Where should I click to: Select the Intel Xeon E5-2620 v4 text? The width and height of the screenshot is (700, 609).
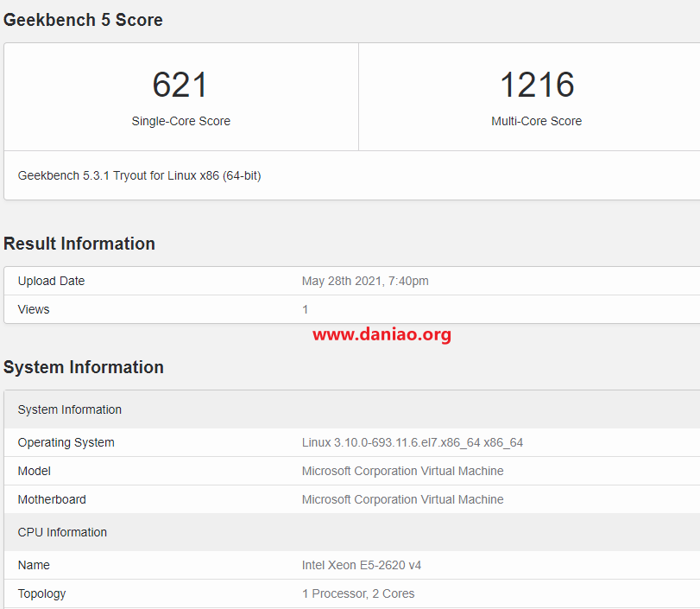tap(361, 565)
